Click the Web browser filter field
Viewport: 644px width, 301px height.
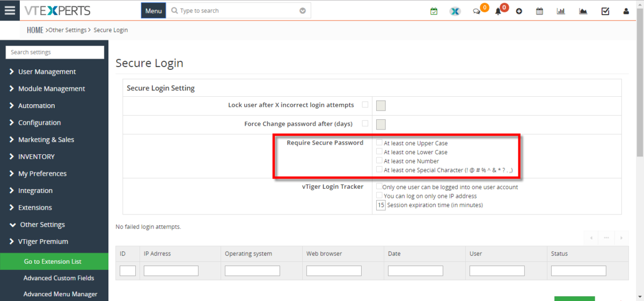pos(334,271)
